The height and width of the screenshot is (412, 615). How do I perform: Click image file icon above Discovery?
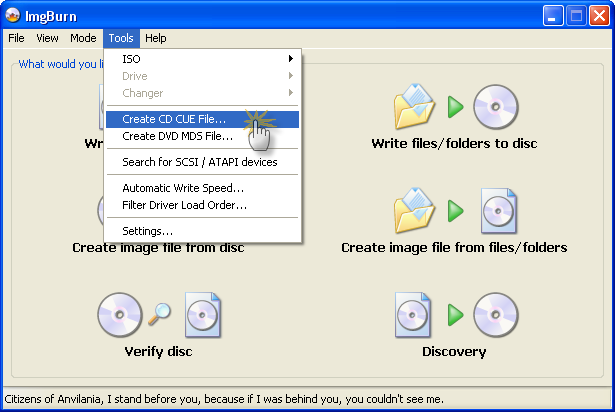coord(413,315)
